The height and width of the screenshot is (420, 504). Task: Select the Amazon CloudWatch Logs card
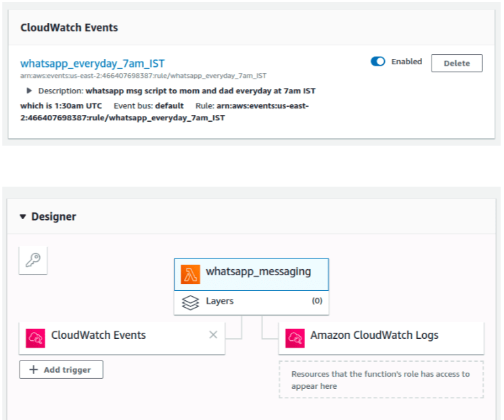pos(382,338)
